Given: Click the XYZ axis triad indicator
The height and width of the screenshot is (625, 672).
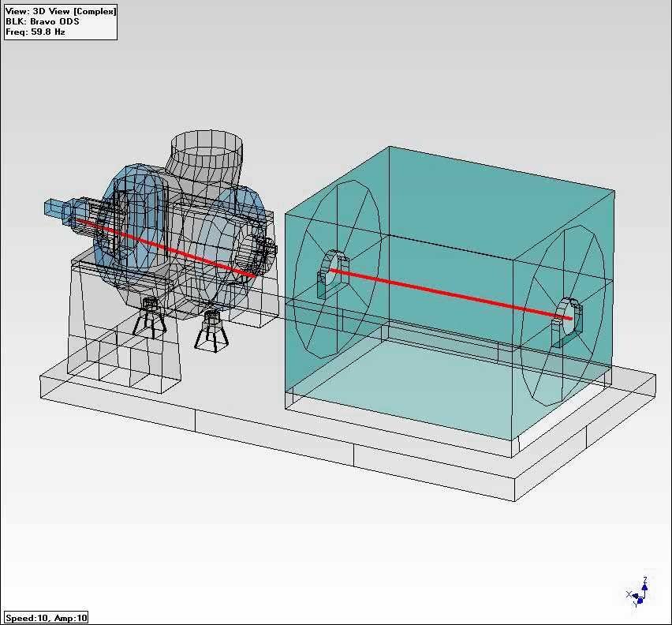Looking at the screenshot, I should pyautogui.click(x=638, y=593).
